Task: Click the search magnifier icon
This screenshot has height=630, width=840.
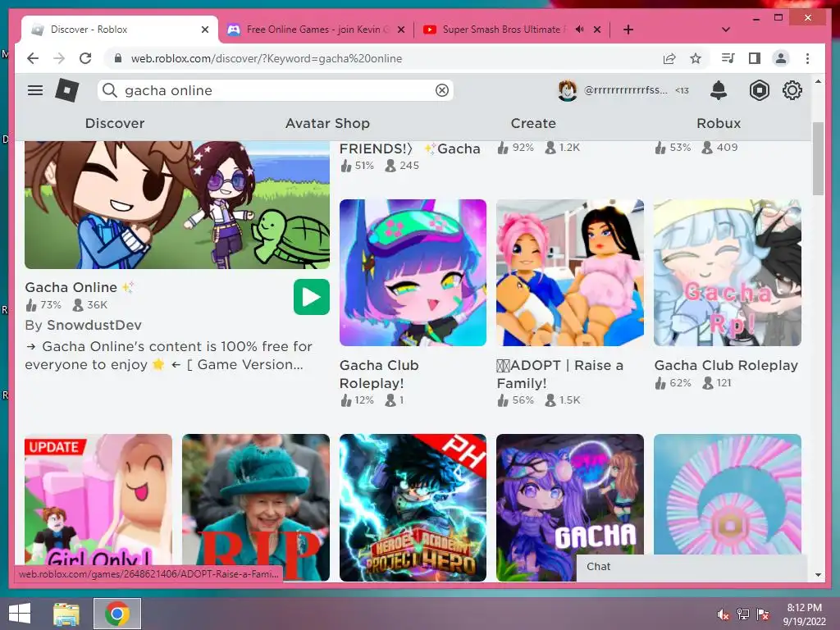Action: (x=109, y=90)
